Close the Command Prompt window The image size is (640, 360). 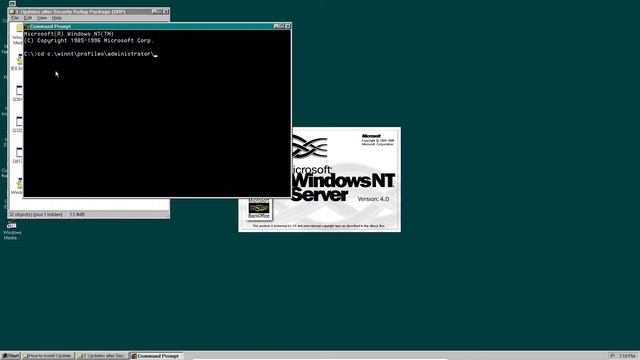coord(288,26)
